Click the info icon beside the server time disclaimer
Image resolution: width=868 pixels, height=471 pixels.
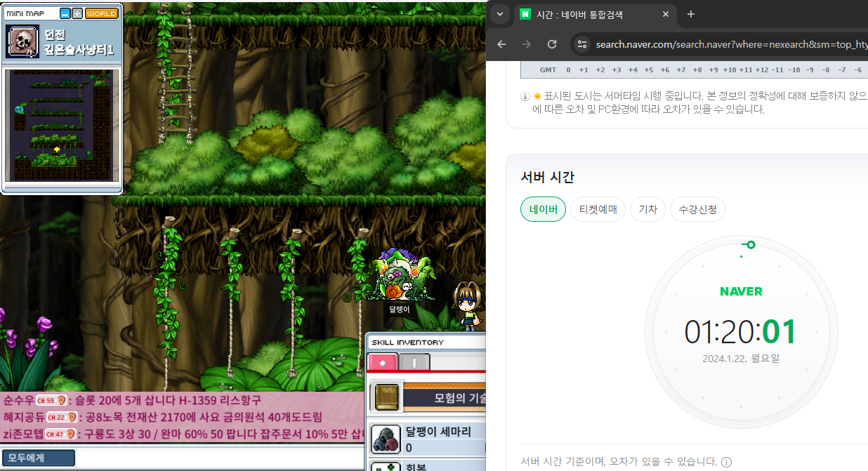pyautogui.click(x=726, y=462)
